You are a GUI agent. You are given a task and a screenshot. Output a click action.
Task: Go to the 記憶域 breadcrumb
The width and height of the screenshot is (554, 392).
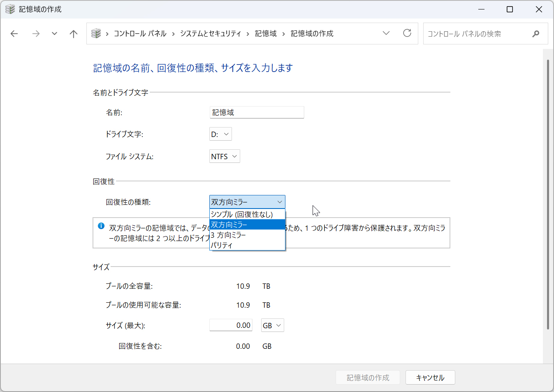266,34
